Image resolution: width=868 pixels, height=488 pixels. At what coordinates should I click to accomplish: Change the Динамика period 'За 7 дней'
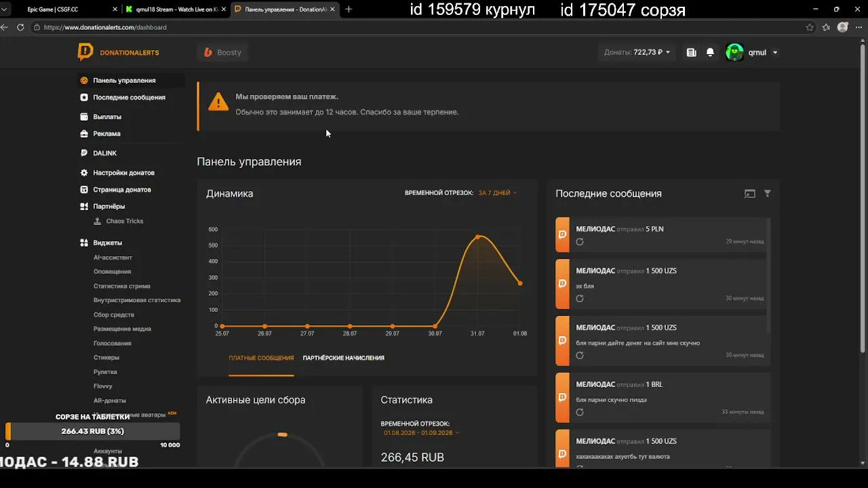click(498, 193)
